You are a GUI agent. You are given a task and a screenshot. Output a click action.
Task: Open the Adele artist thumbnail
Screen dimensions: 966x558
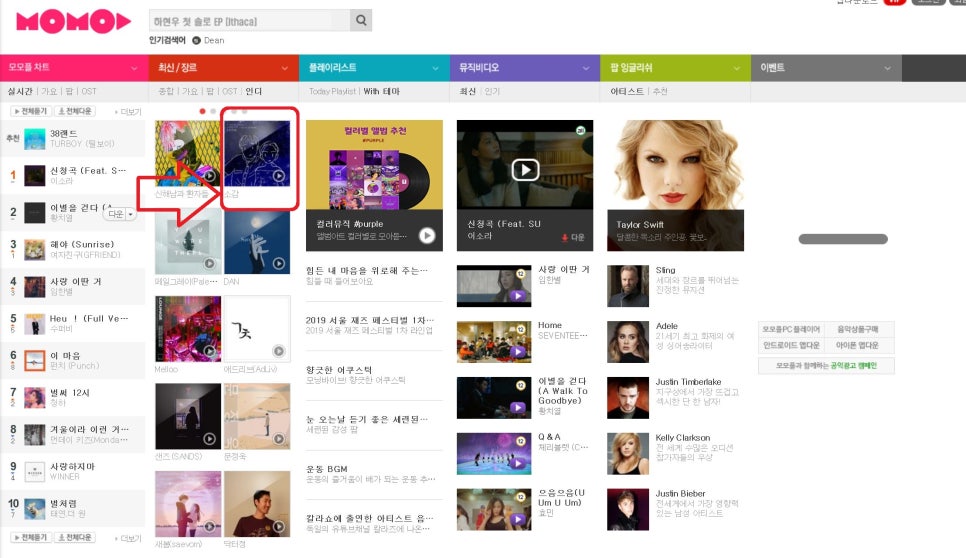[x=628, y=342]
